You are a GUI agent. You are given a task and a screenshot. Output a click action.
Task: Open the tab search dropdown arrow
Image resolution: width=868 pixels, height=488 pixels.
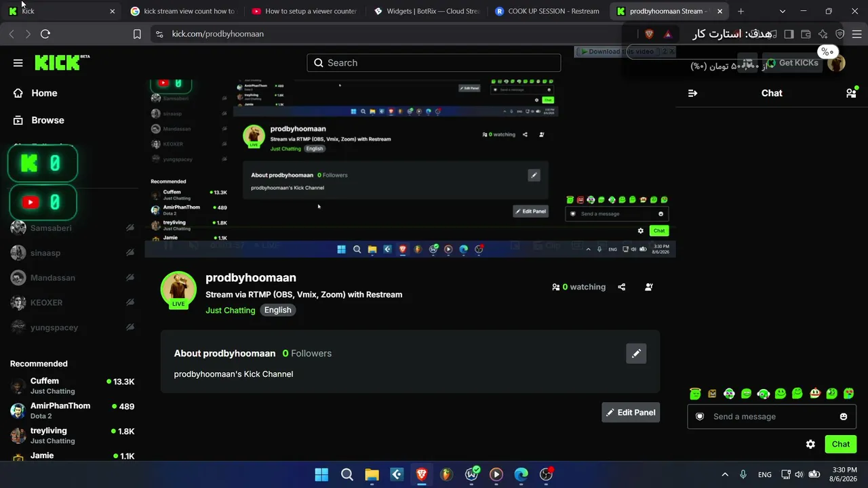[x=783, y=12]
